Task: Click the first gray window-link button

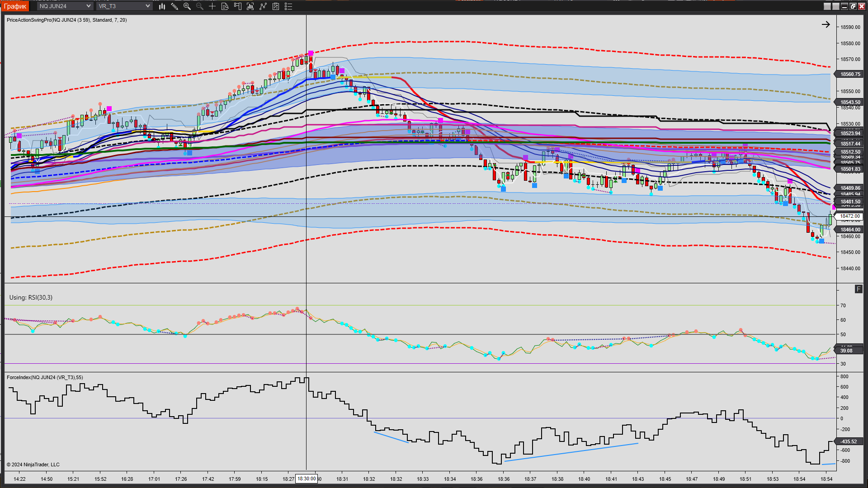Action: click(x=827, y=6)
